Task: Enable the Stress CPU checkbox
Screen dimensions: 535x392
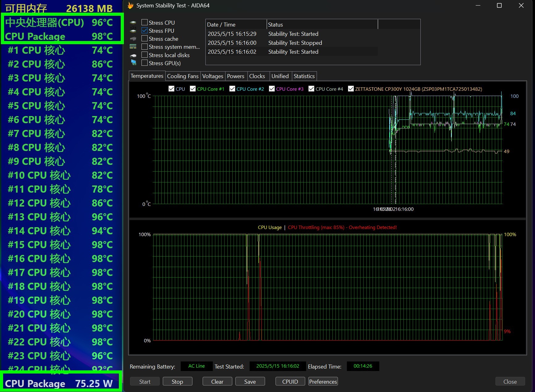Action: click(x=144, y=23)
